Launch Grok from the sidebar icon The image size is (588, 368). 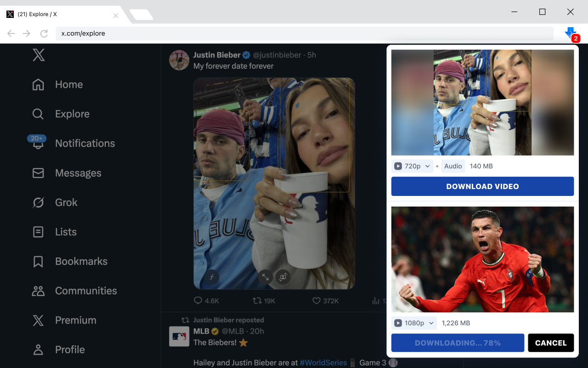[x=38, y=202]
